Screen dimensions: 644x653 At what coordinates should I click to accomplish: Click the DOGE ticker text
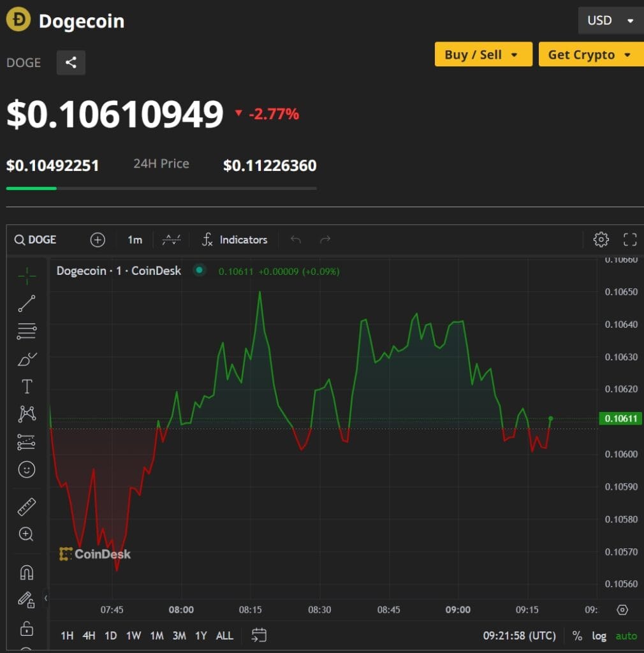click(24, 63)
